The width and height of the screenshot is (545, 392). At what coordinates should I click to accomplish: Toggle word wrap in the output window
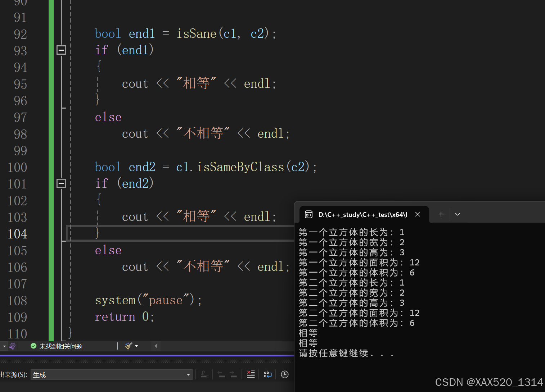268,374
